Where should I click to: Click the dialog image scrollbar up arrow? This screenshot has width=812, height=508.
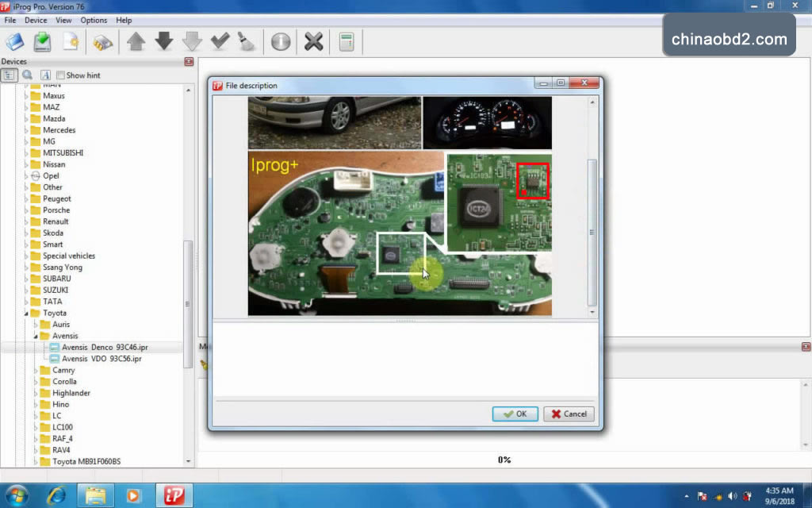[592, 102]
